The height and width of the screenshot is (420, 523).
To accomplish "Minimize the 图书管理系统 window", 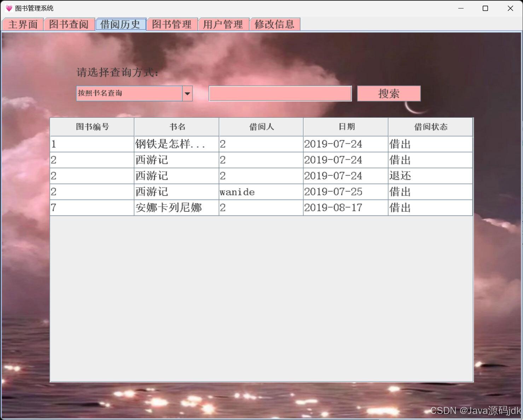I will click(461, 8).
